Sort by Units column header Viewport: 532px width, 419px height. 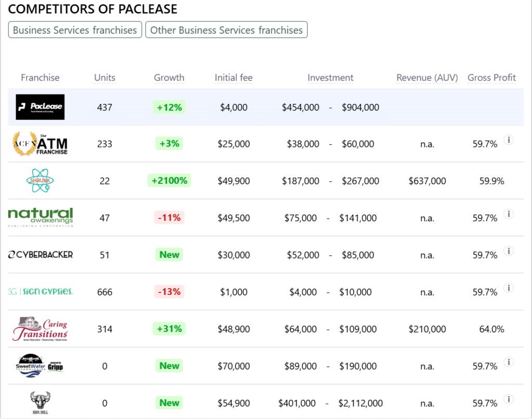tap(104, 78)
